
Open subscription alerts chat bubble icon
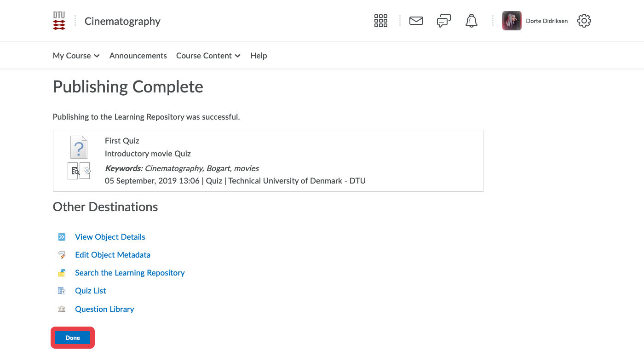443,21
